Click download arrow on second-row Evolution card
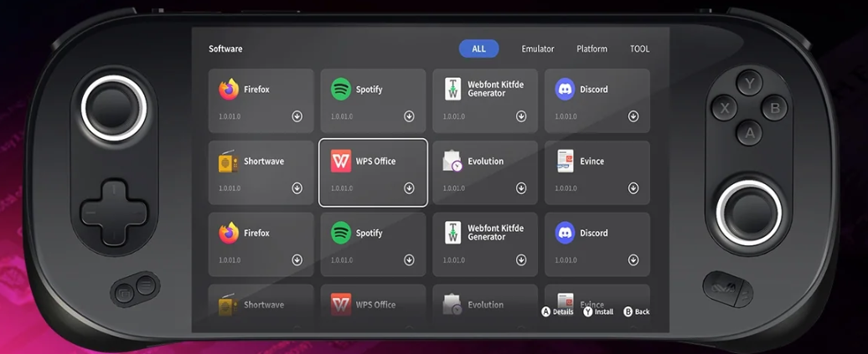The height and width of the screenshot is (354, 868). click(521, 188)
